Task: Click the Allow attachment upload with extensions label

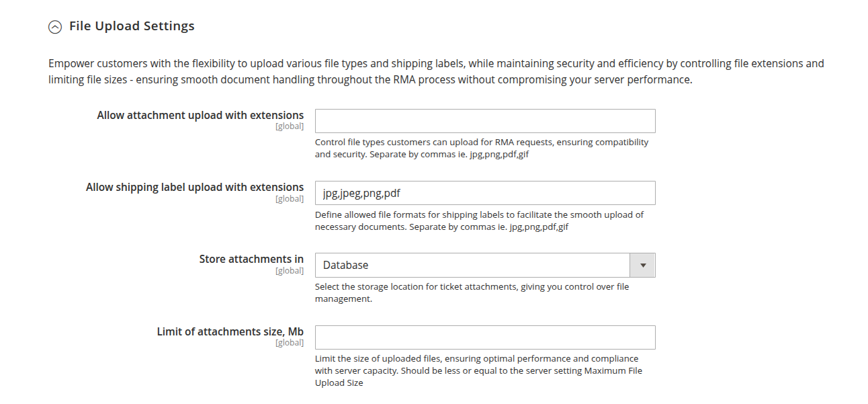Action: pyautogui.click(x=201, y=115)
